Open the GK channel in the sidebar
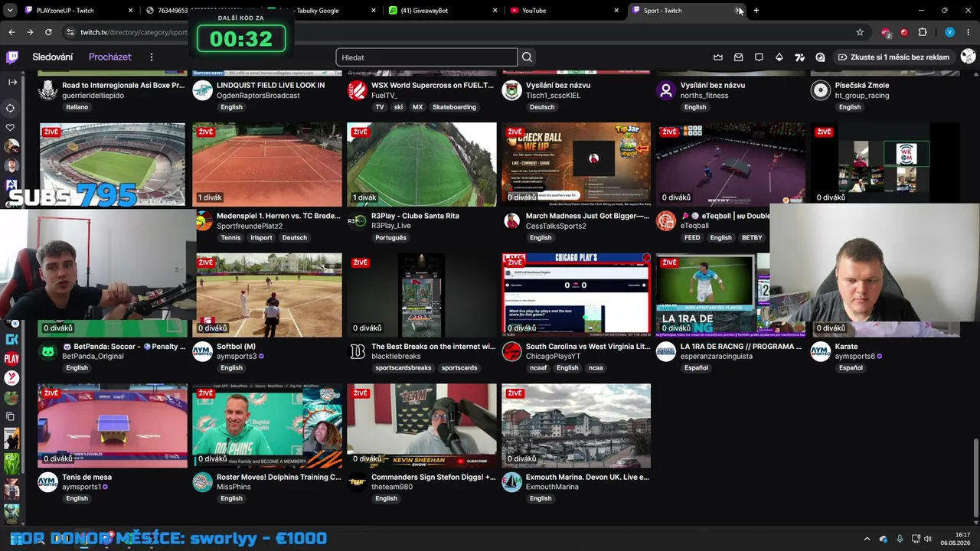980x551 pixels. point(11,339)
